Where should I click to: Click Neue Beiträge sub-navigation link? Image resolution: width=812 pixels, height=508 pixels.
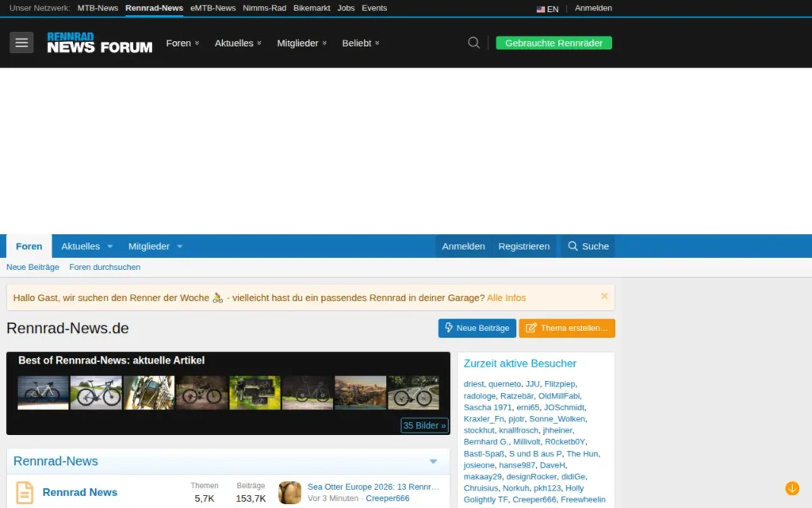(x=33, y=267)
